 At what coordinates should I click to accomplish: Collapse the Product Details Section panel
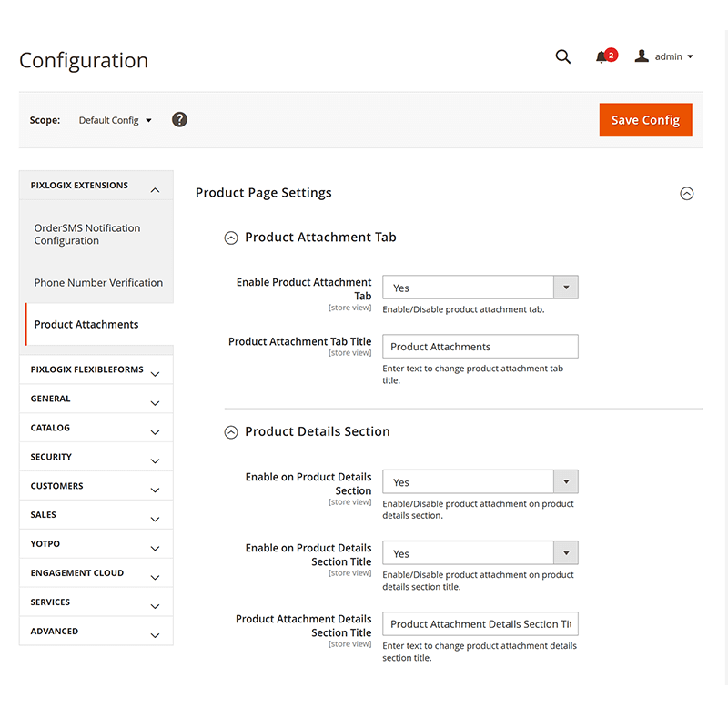pos(231,431)
